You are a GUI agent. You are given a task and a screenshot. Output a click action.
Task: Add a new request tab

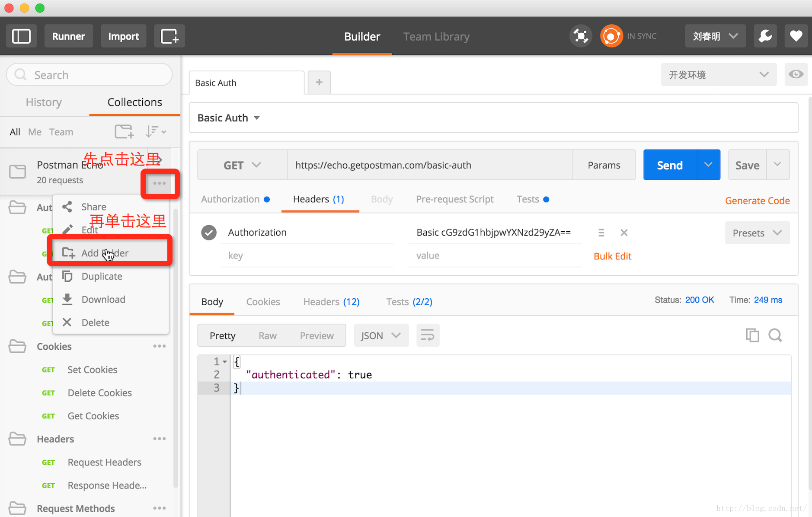(319, 82)
